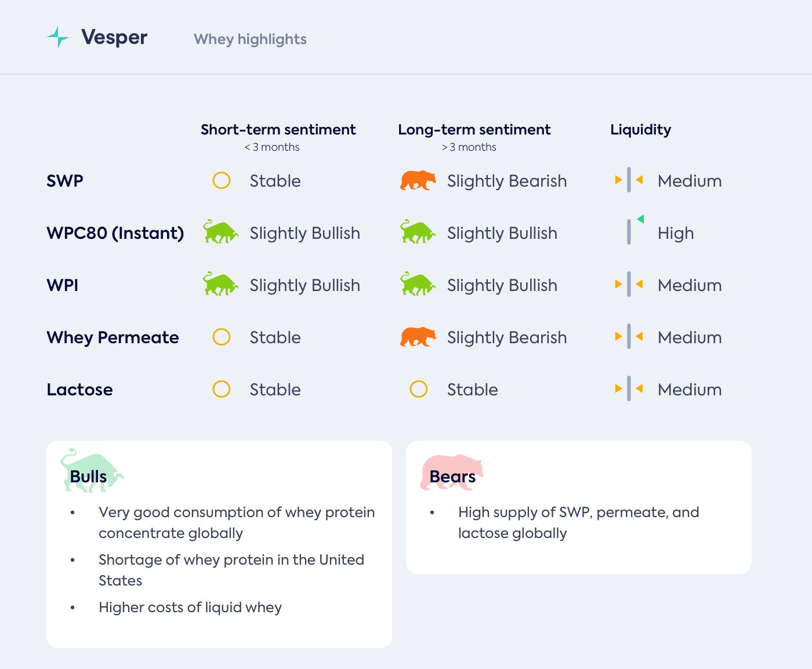
Task: Click the pink Bears card icon
Action: click(x=451, y=472)
